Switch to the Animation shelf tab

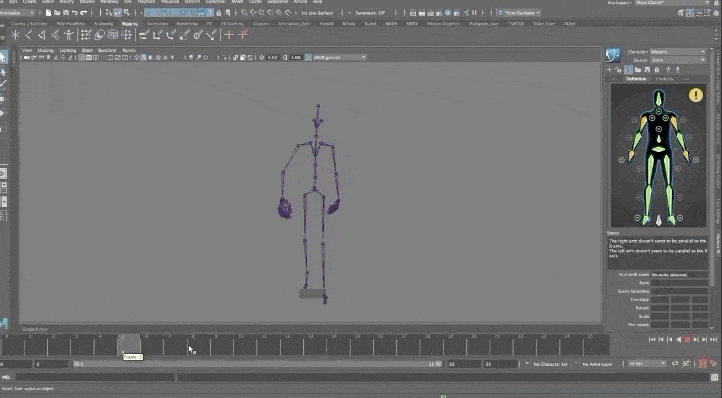point(157,23)
